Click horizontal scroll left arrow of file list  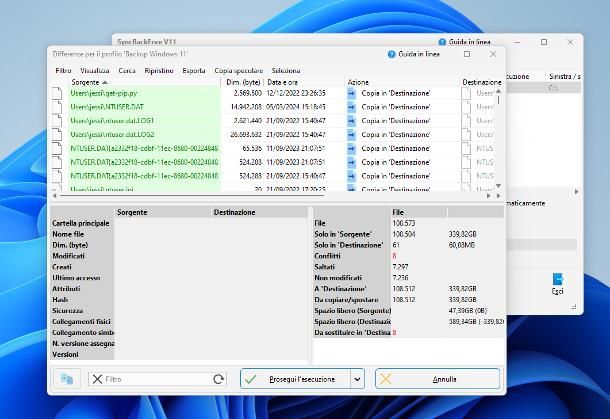54,195
